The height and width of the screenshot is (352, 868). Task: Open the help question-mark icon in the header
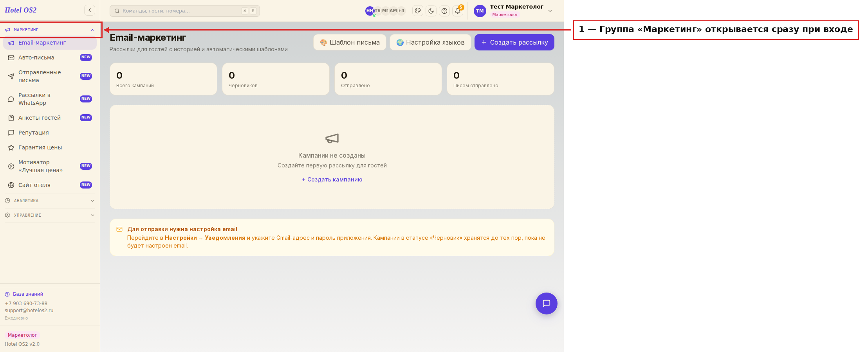tap(444, 11)
